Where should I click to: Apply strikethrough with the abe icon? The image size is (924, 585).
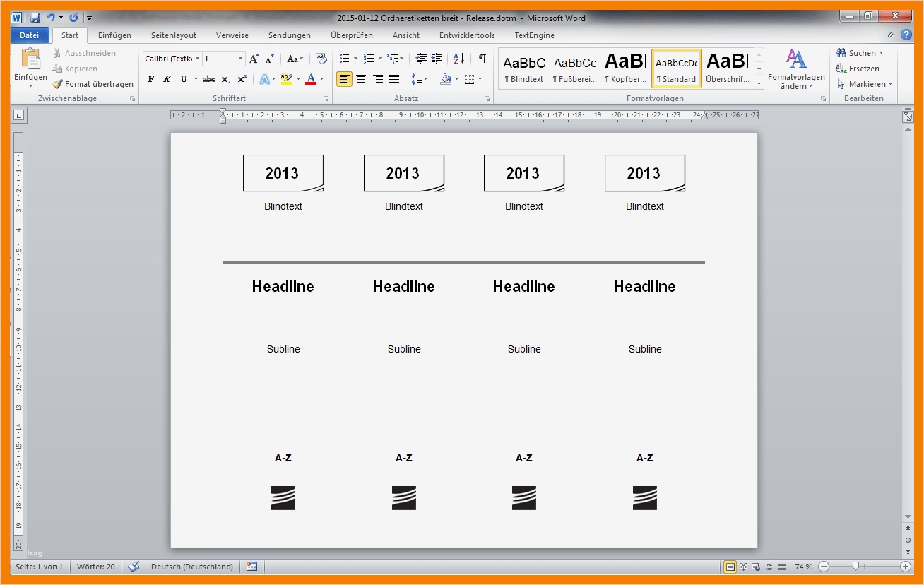(x=209, y=79)
